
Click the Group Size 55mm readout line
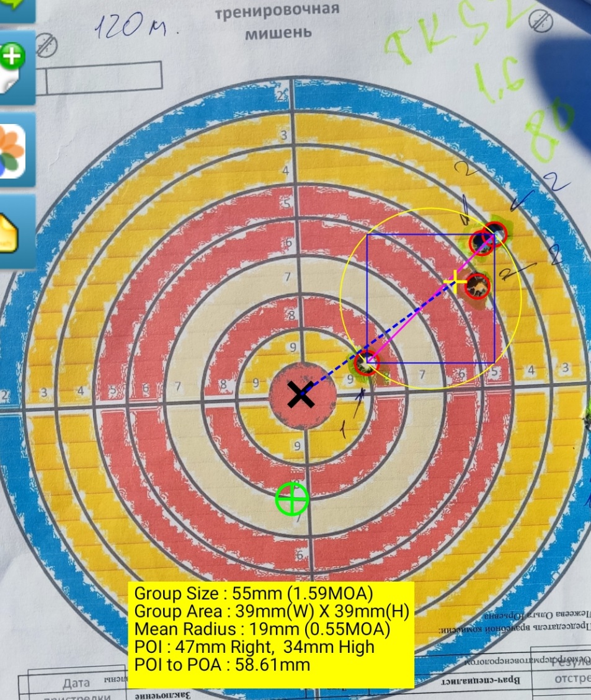coord(253,593)
